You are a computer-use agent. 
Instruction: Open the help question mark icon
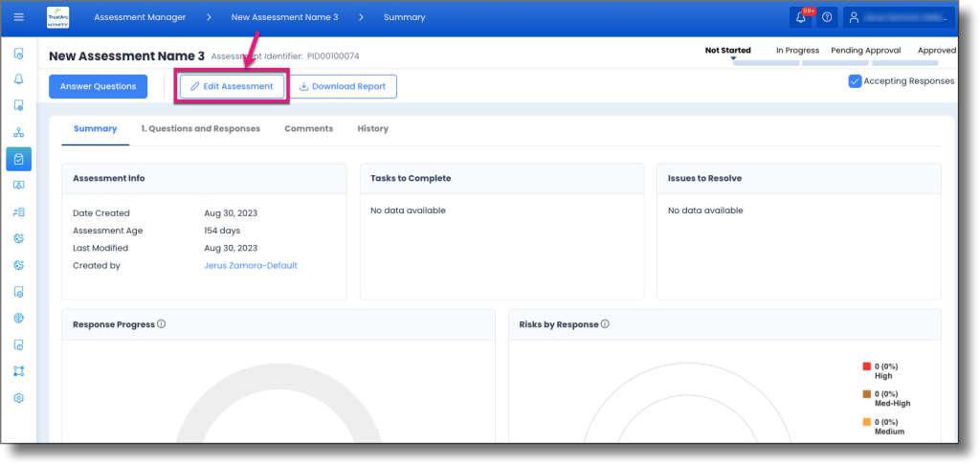click(x=827, y=17)
